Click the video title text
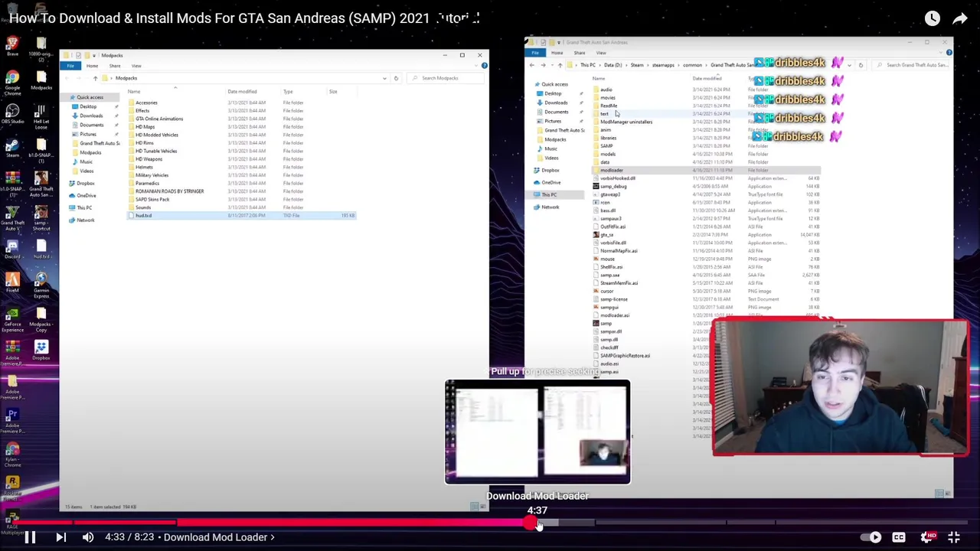 tap(244, 18)
